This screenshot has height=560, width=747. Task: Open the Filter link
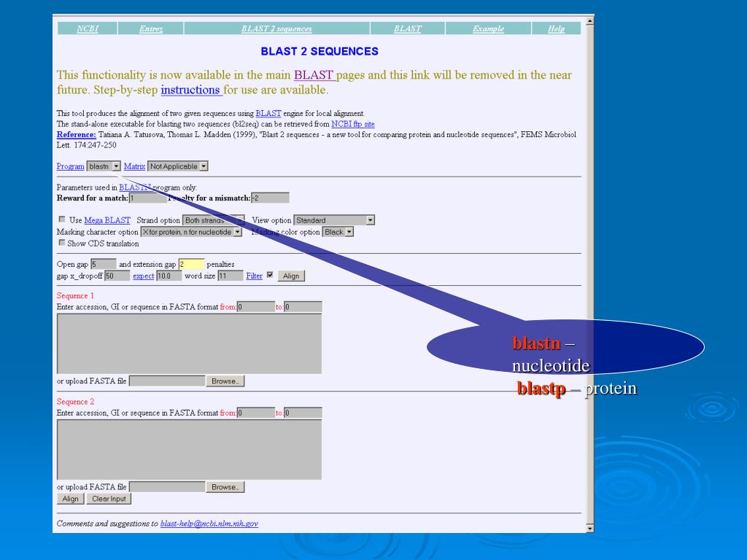tap(254, 276)
